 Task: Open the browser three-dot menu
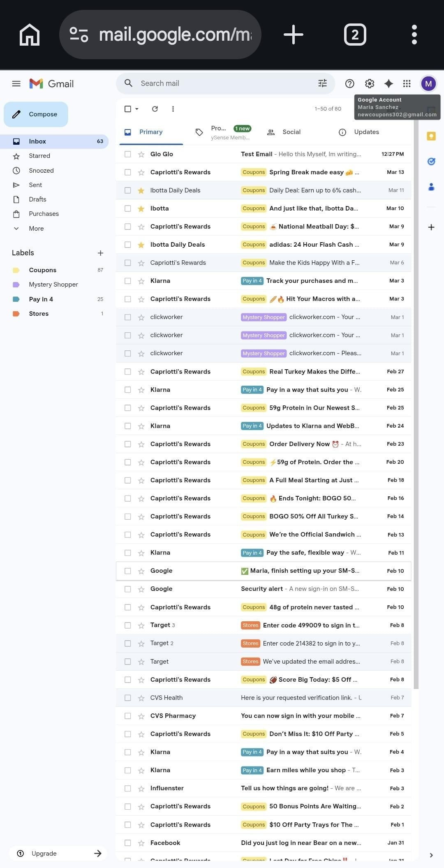[x=414, y=35]
